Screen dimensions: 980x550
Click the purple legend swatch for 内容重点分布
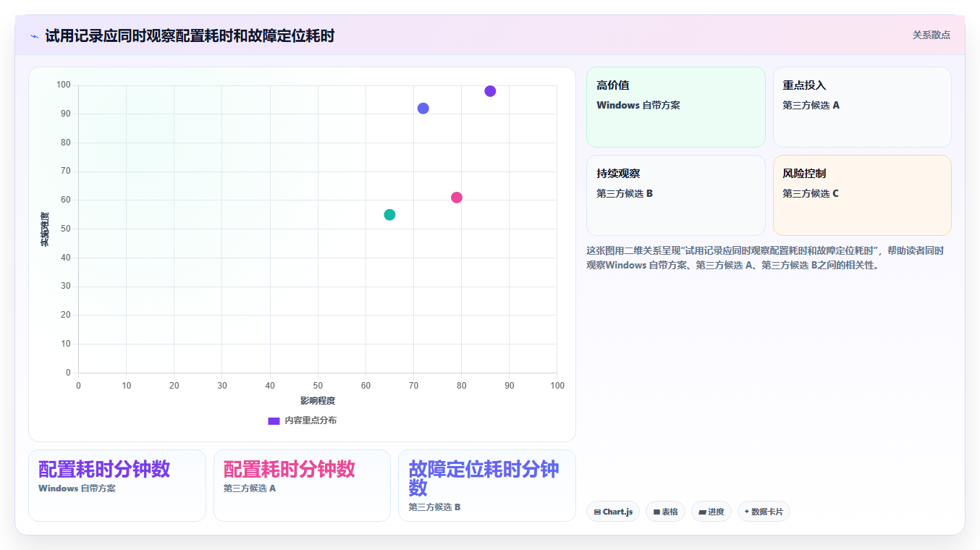click(x=274, y=420)
